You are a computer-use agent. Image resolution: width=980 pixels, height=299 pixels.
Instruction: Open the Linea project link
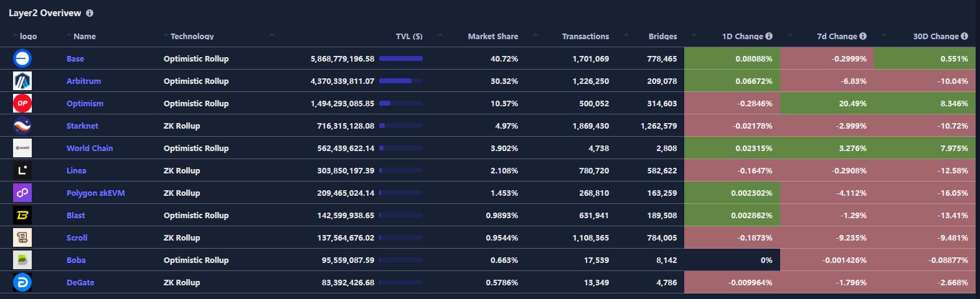pos(77,170)
